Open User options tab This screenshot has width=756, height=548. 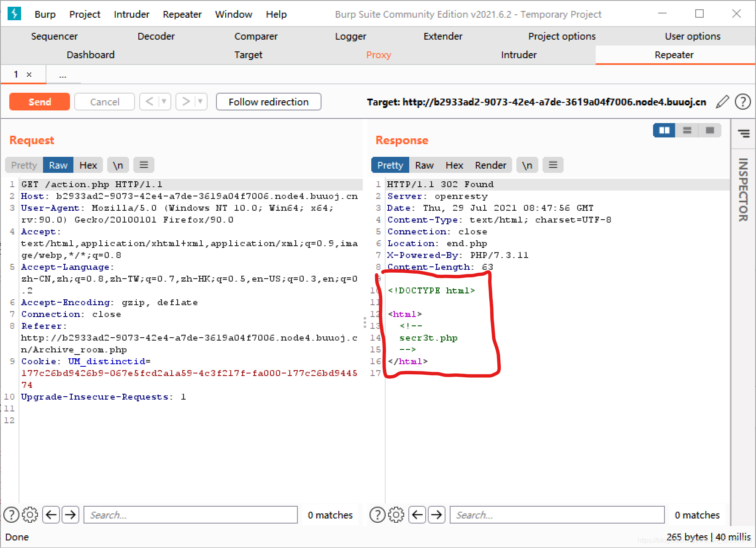pyautogui.click(x=693, y=36)
